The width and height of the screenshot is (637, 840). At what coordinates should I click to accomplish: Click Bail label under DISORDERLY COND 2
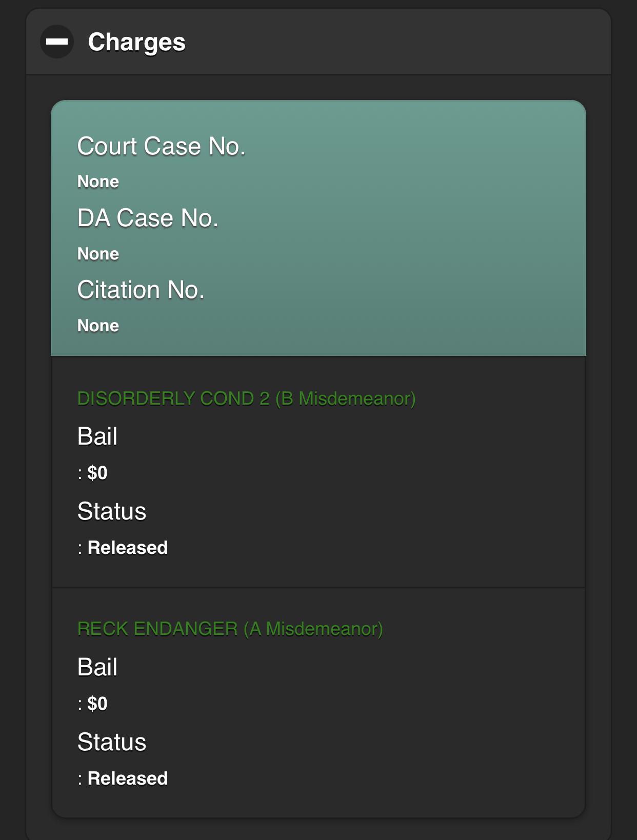[x=97, y=436]
